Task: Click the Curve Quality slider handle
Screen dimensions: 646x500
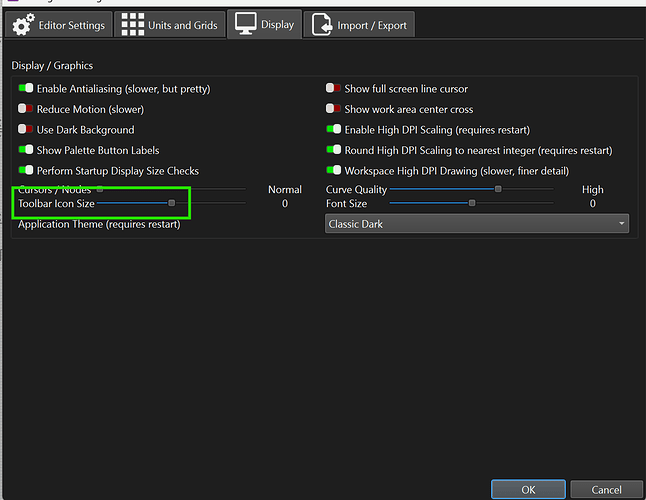Action: [498, 189]
